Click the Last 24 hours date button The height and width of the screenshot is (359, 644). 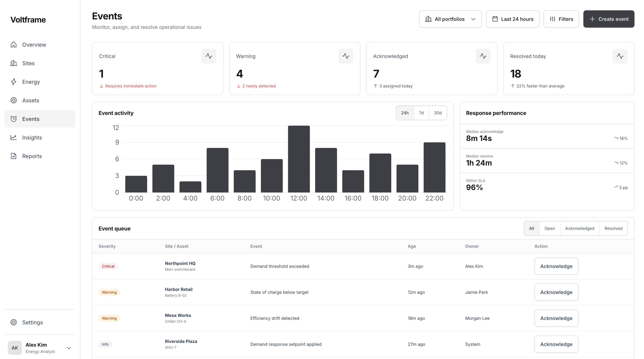pos(513,19)
